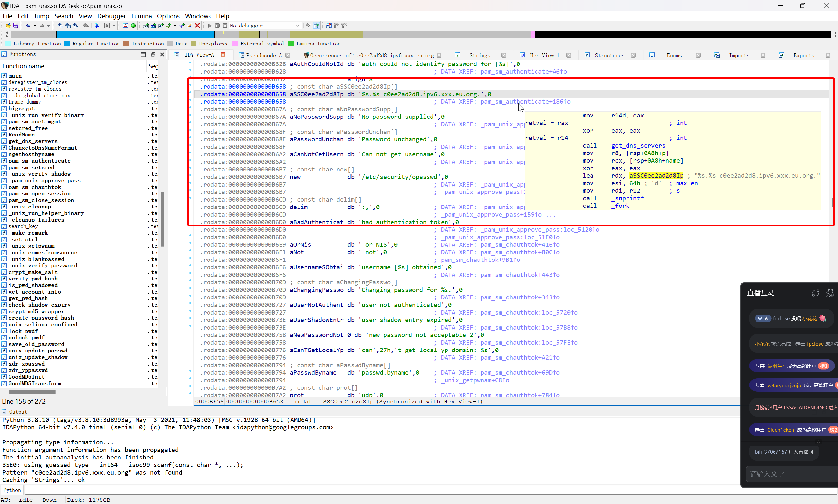The image size is (838, 504).
Task: Close the IDA View-A tab
Action: point(223,55)
